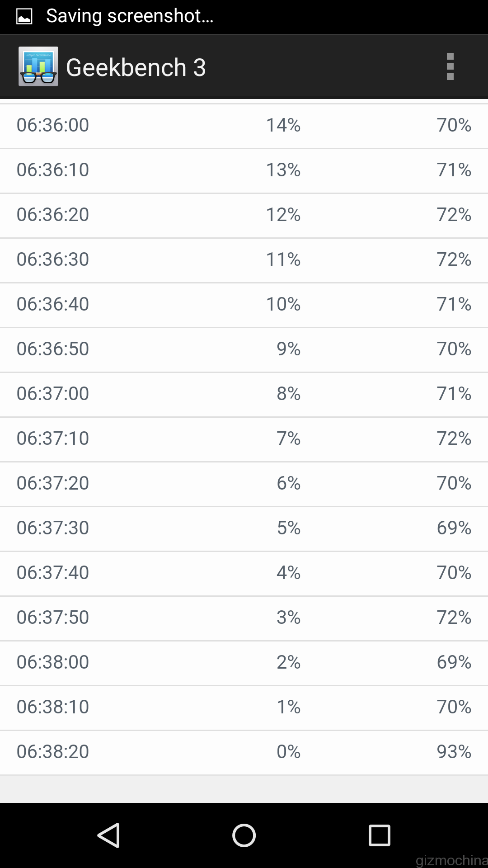Image resolution: width=488 pixels, height=868 pixels.
Task: Tap the 06:37:00 timestamp
Action: pyautogui.click(x=53, y=394)
